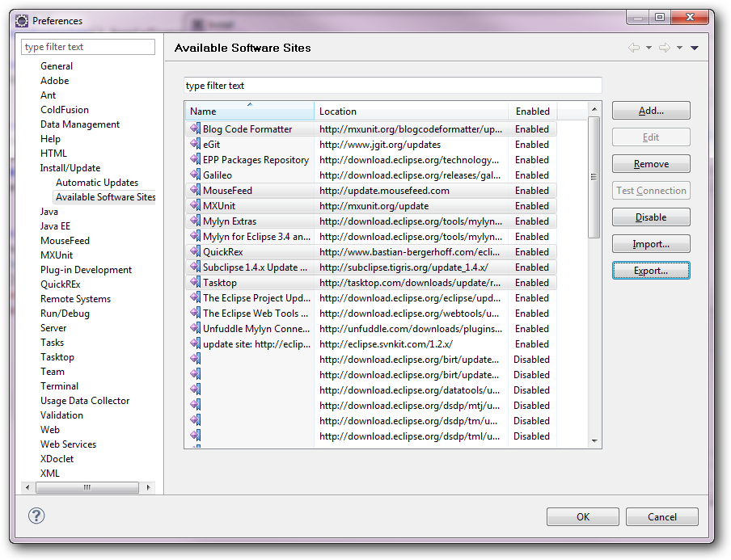Click the Edit button
The image size is (731, 560).
pyautogui.click(x=651, y=137)
